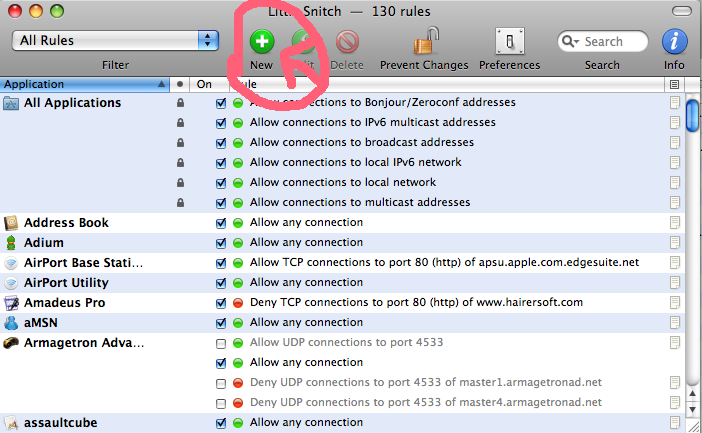This screenshot has height=433, width=702.
Task: Select "Allow connections to multicast addresses" rule
Action: (360, 202)
